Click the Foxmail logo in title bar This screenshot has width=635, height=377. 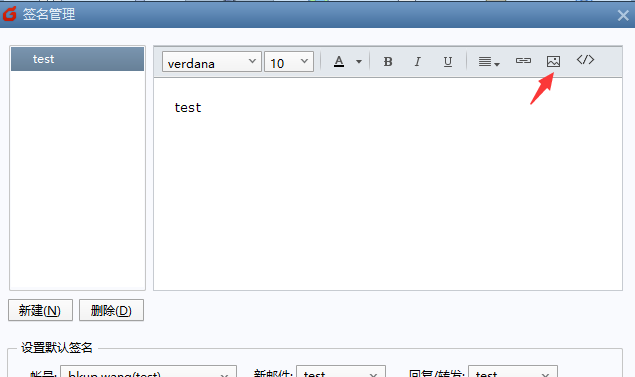click(10, 14)
